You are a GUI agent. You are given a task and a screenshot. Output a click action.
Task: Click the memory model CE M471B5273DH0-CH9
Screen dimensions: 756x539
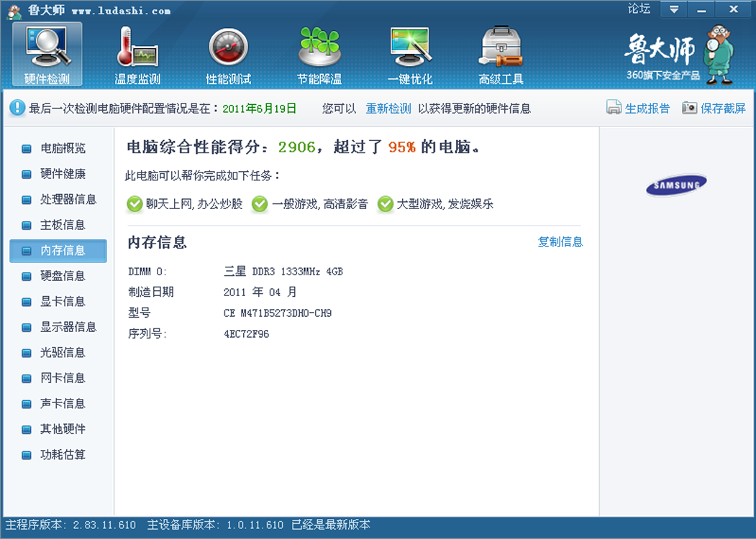click(278, 313)
